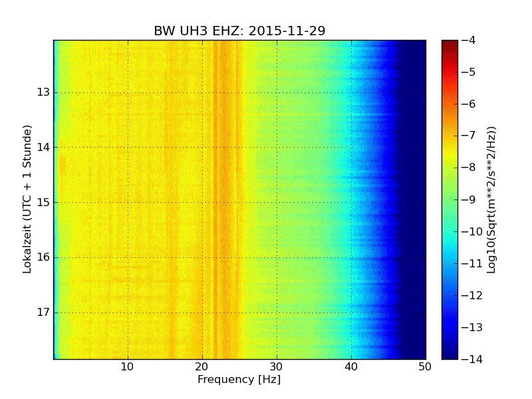Click the dark red top of the colorbar
The height and width of the screenshot is (399, 532).
click(450, 44)
